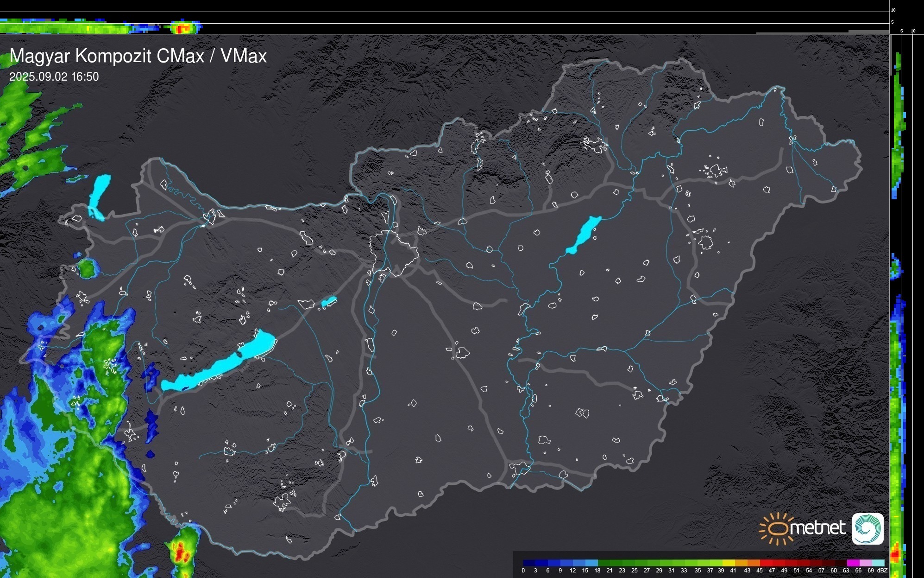The width and height of the screenshot is (924, 578).
Task: Click the dark blue 0 dBZ swatch
Action: pyautogui.click(x=529, y=563)
